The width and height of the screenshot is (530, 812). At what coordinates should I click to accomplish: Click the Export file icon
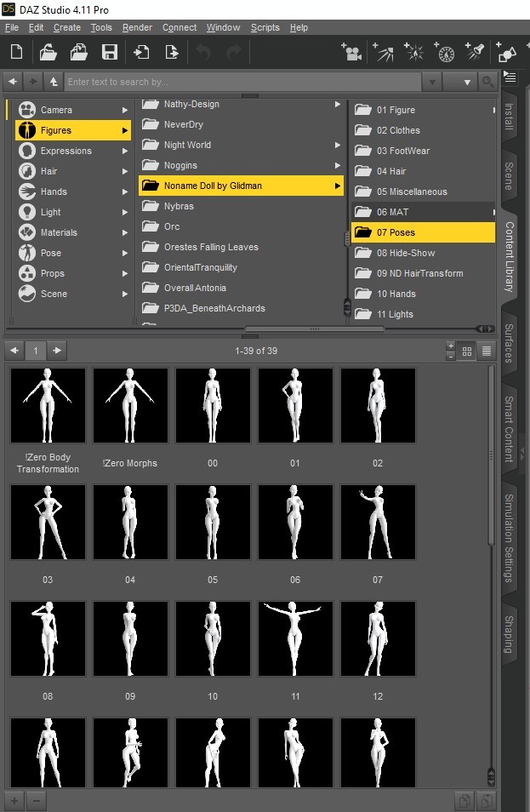click(171, 52)
